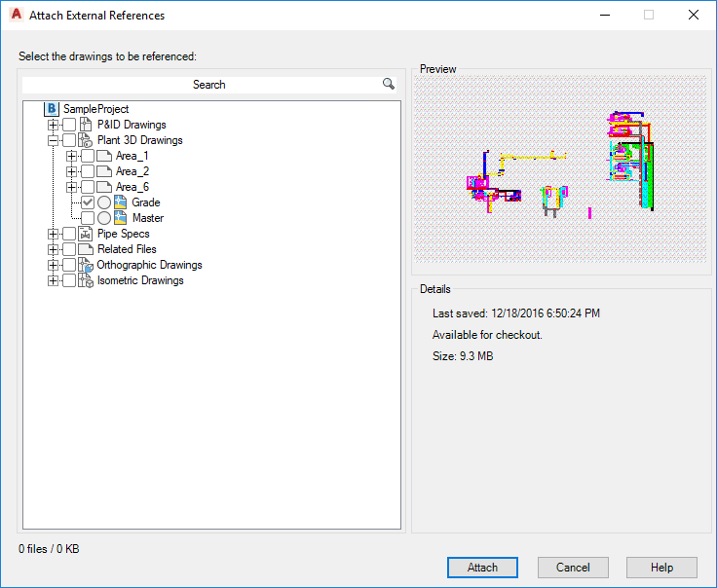Click the Area_2 folder icon
This screenshot has width=717, height=588.
click(104, 171)
